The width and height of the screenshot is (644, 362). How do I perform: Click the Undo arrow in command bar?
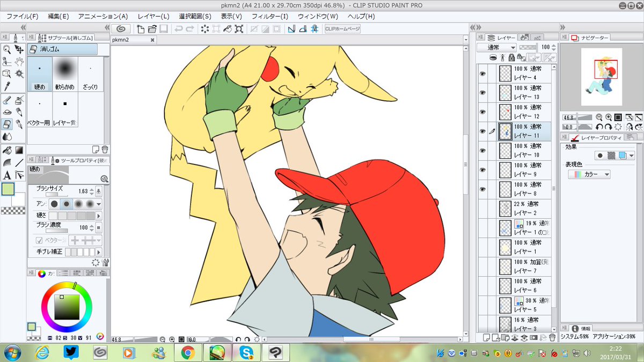click(x=178, y=29)
